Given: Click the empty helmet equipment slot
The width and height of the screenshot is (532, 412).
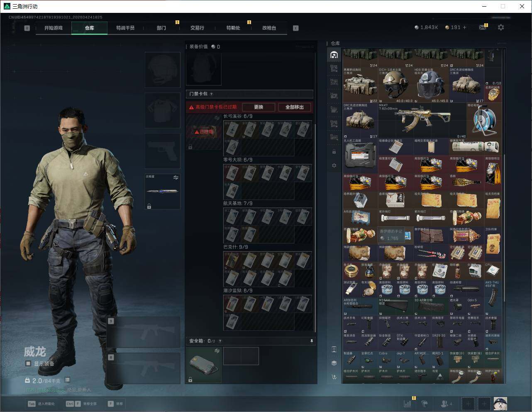Looking at the screenshot, I should (x=163, y=69).
